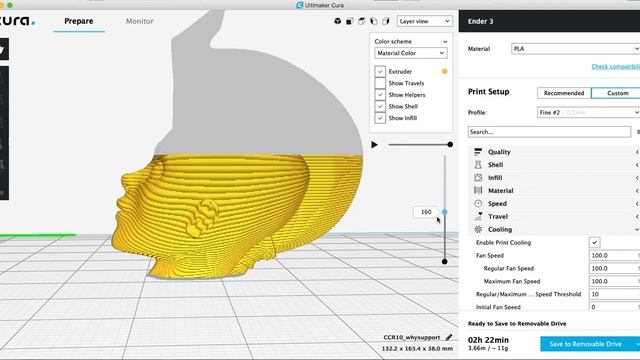This screenshot has width=640, height=360.
Task: Toggle the Extruder checkbox
Action: pyautogui.click(x=380, y=71)
